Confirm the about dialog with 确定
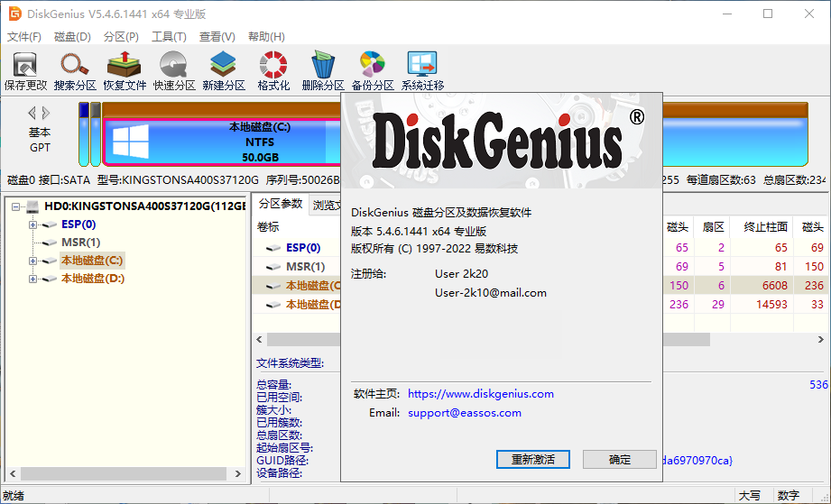The image size is (831, 504). (x=620, y=459)
